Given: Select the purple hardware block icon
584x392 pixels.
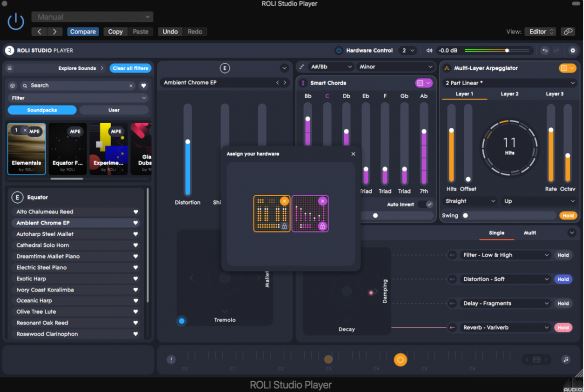Looking at the screenshot, I should pos(310,214).
